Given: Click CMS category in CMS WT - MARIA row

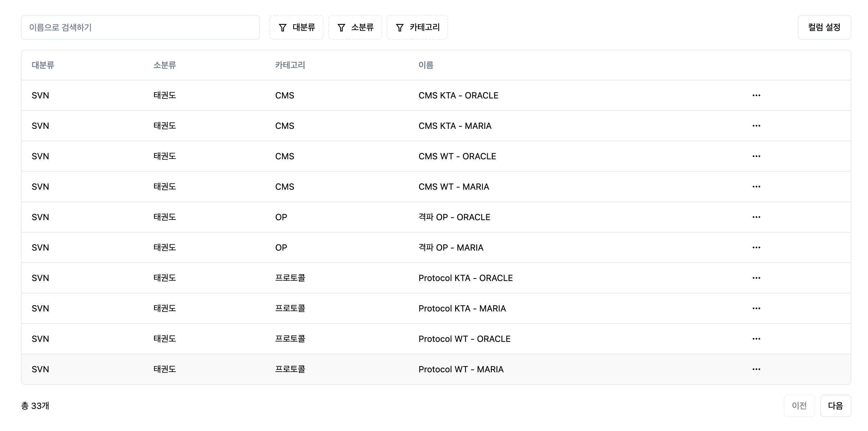Looking at the screenshot, I should 285,187.
